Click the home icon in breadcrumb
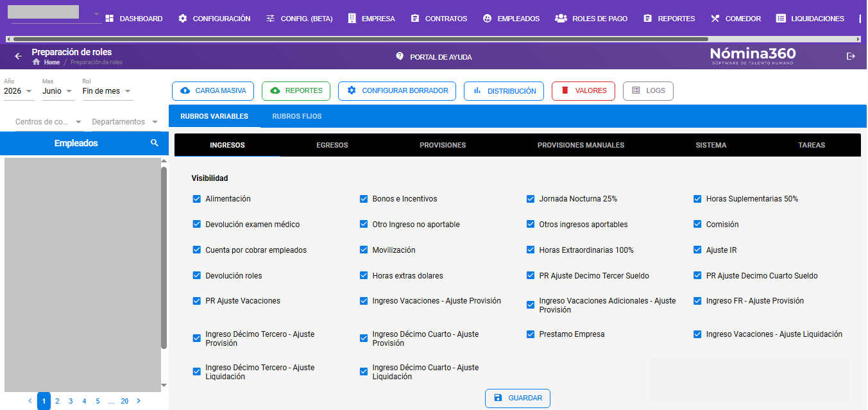Image resolution: width=868 pixels, height=410 pixels. click(37, 62)
